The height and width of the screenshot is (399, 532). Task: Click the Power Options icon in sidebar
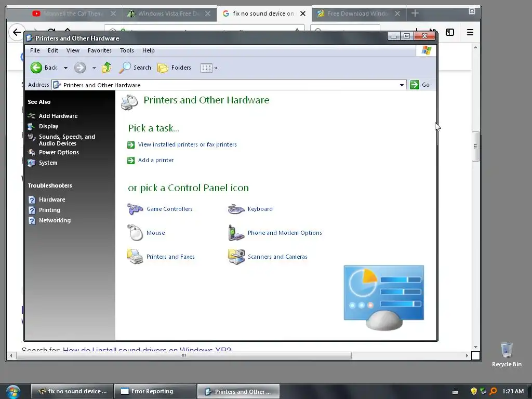(32, 152)
